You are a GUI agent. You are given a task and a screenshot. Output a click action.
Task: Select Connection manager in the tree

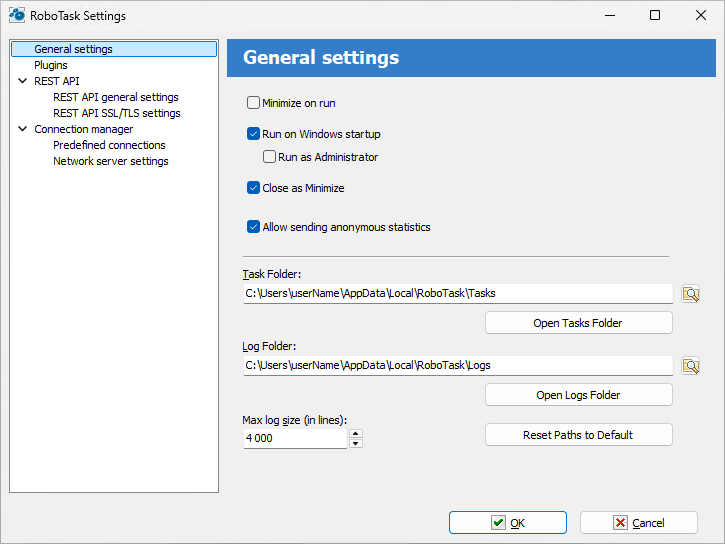[84, 129]
